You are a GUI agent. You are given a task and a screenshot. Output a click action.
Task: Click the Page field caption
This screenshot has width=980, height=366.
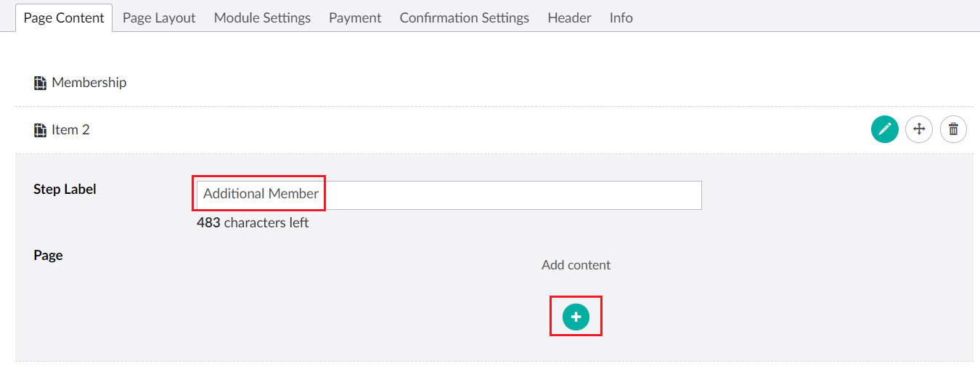pos(48,256)
